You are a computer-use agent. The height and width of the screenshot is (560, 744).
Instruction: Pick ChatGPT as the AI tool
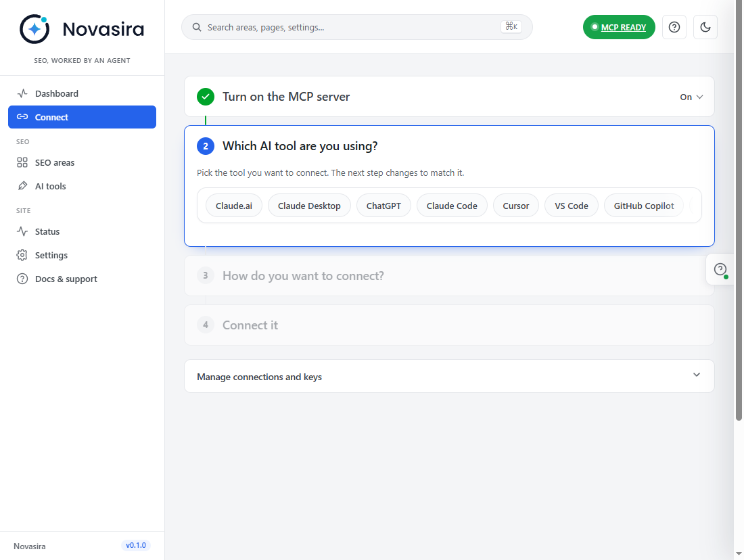tap(383, 206)
